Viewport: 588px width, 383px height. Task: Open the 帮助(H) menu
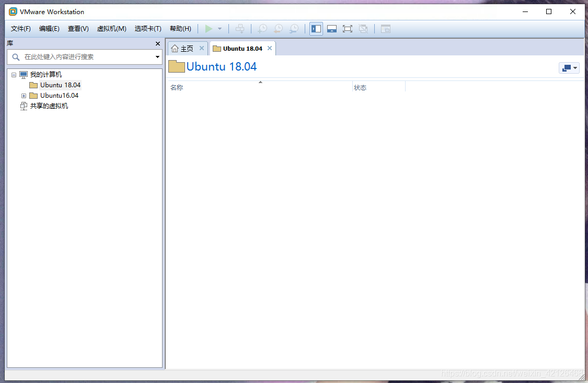tap(180, 29)
